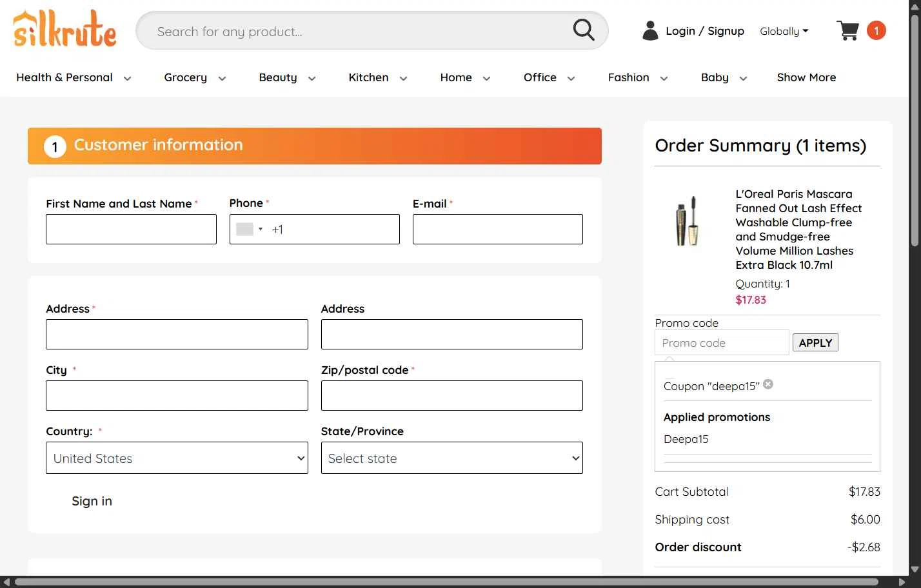Click the horizontal scrollbar thumb

446,582
